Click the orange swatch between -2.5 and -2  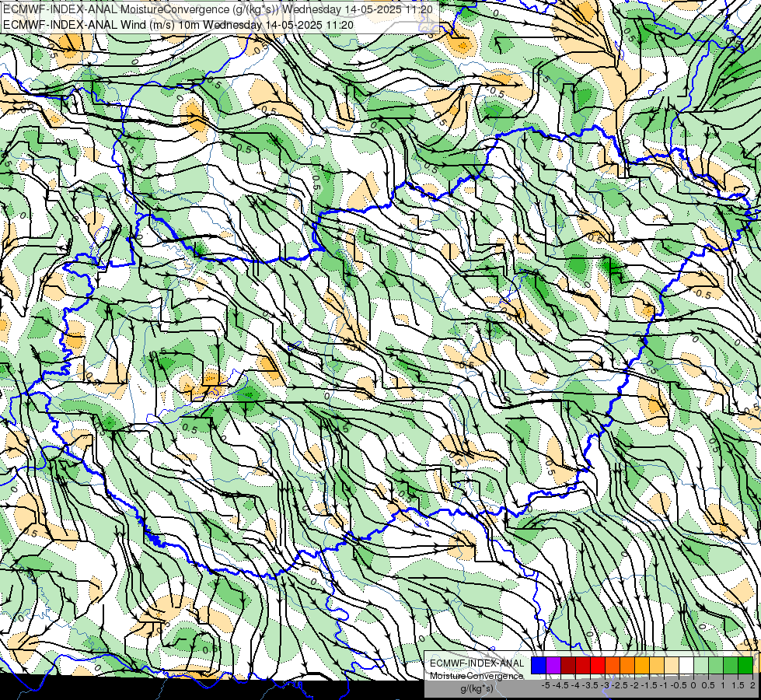click(627, 666)
